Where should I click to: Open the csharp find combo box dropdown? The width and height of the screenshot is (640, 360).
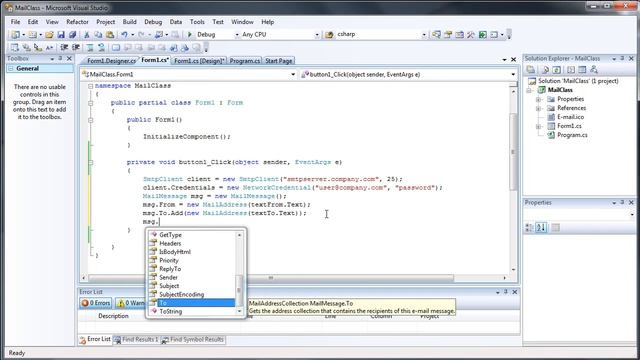[424, 35]
